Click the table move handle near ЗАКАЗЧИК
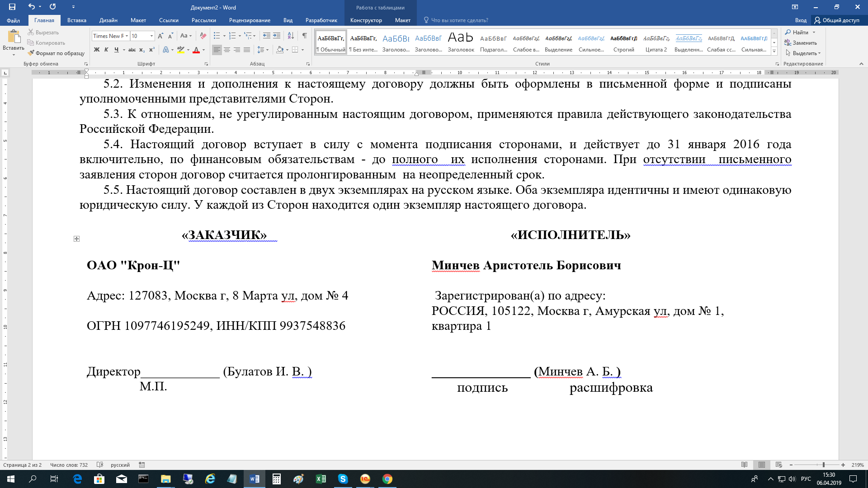868x488 pixels. (76, 239)
